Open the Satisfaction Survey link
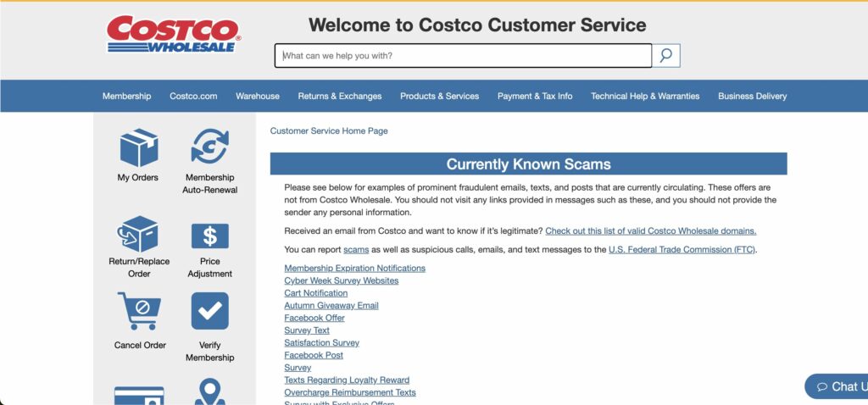The image size is (868, 405). click(321, 343)
